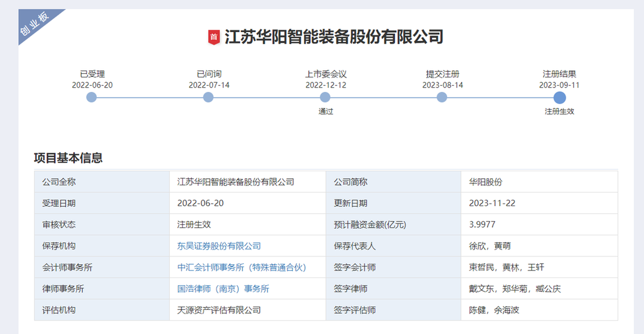The image size is (644, 334).
Task: Click the company full name table cell
Action: tap(248, 182)
